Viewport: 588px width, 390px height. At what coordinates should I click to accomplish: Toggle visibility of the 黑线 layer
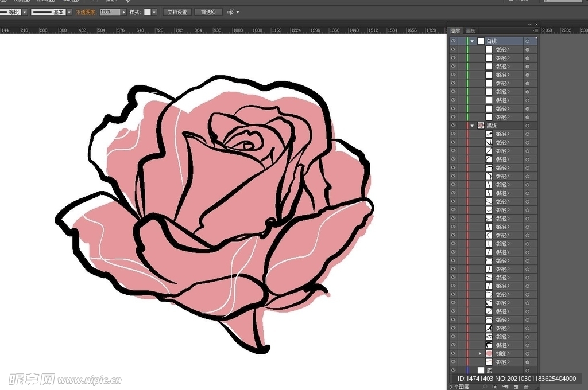point(453,126)
